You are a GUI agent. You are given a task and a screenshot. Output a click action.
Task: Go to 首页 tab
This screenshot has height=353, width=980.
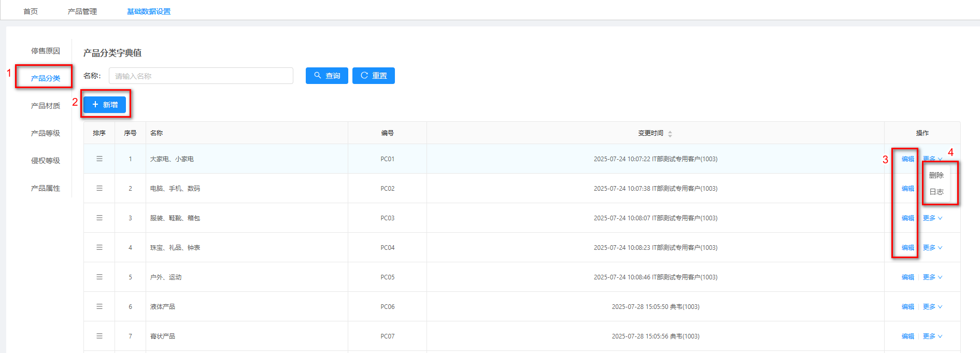point(31,11)
